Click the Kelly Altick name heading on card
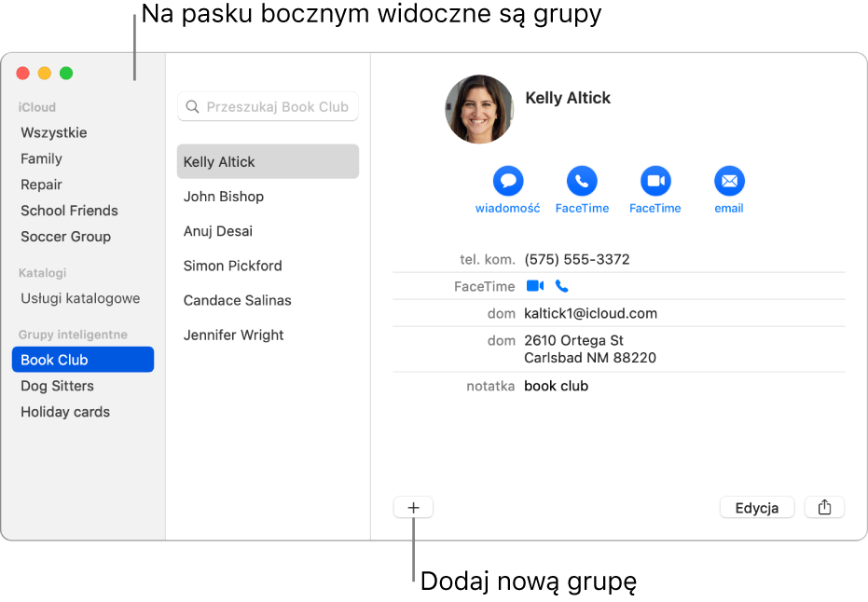Image resolution: width=868 pixels, height=602 pixels. click(x=568, y=98)
